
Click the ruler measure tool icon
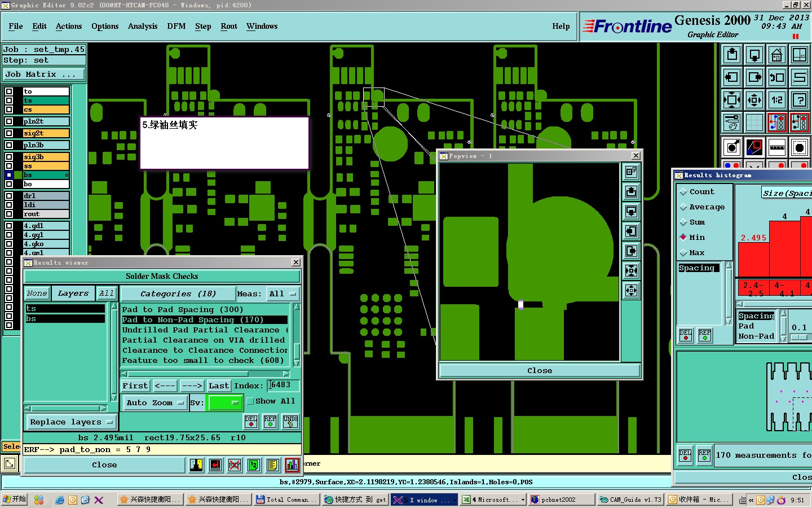(777, 148)
